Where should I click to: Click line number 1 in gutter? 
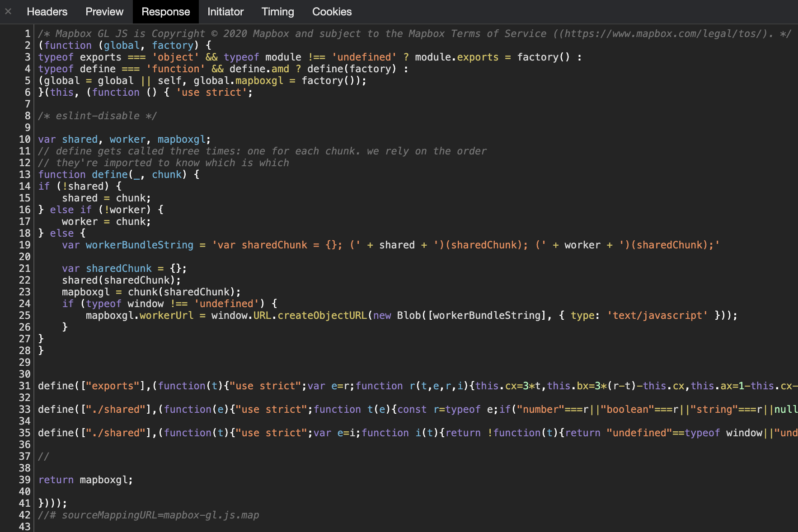(x=28, y=34)
